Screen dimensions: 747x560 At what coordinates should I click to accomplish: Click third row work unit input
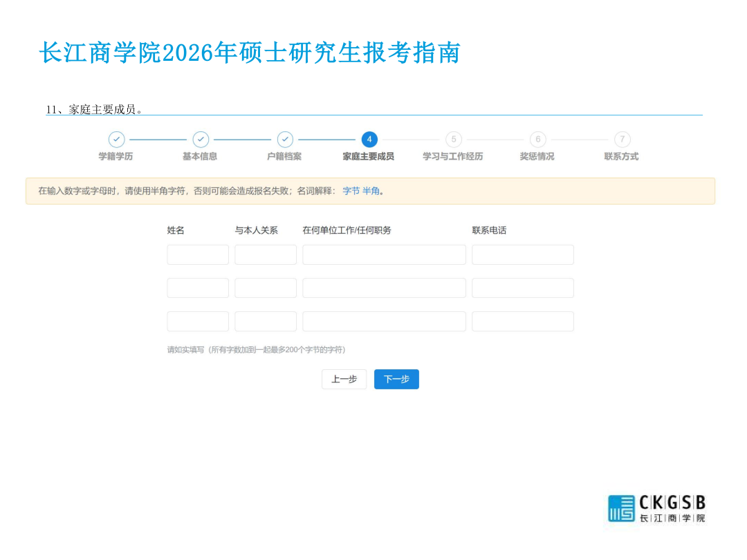(x=384, y=321)
